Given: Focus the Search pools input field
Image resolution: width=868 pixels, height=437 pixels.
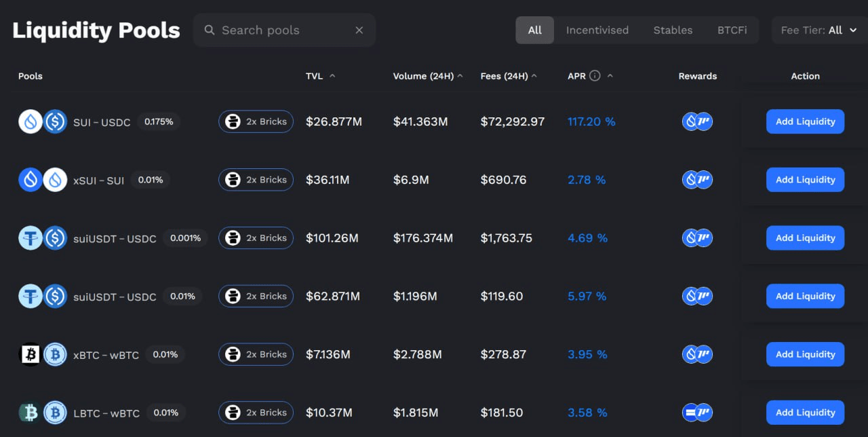Looking at the screenshot, I should [x=281, y=31].
